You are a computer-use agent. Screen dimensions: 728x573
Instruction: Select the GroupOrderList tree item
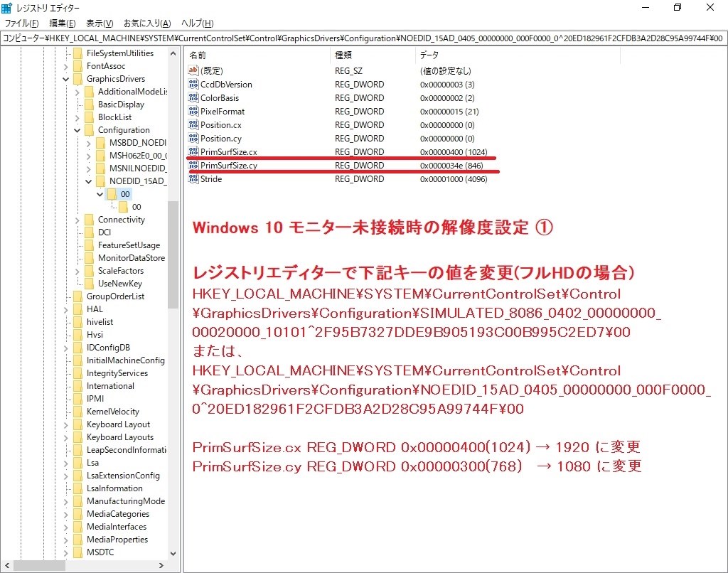115,296
